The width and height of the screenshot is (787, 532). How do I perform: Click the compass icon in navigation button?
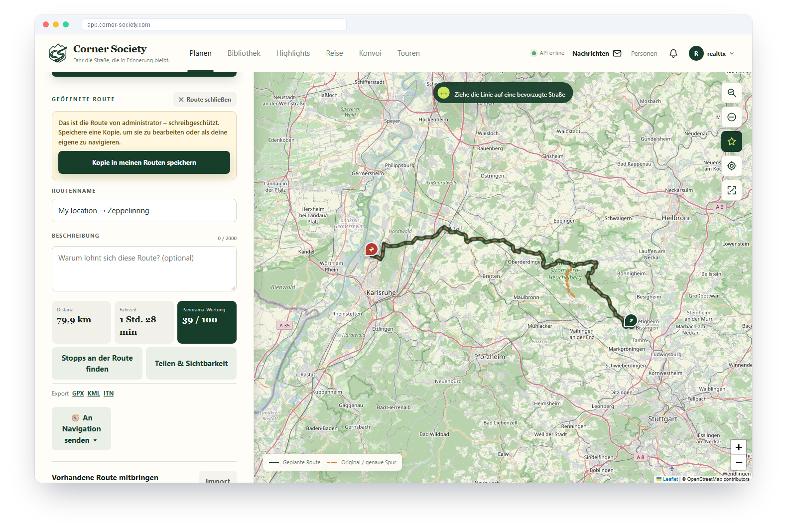[76, 418]
